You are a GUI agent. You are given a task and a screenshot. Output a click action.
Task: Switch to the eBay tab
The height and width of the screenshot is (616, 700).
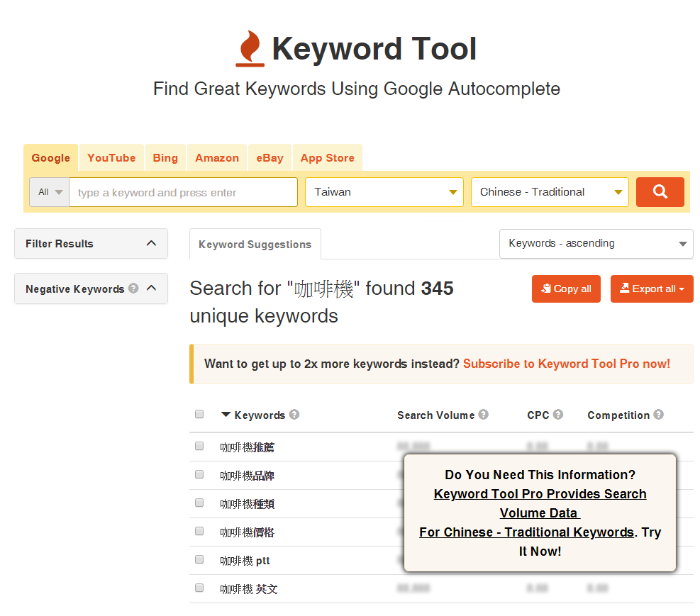coord(270,158)
